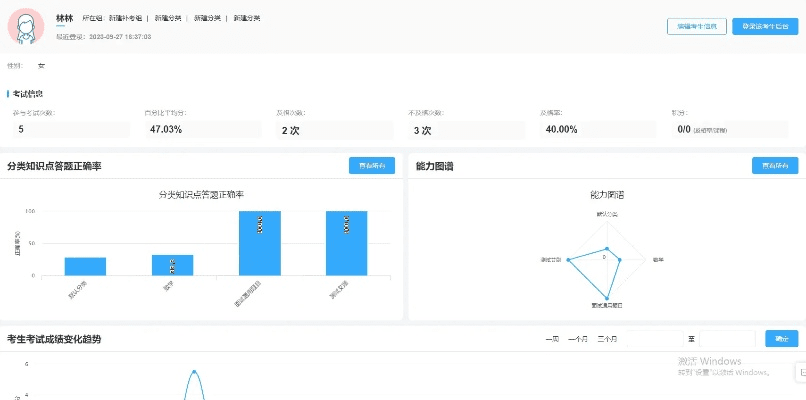The width and height of the screenshot is (806, 400).
Task: Open the end date input field
Action: (727, 339)
